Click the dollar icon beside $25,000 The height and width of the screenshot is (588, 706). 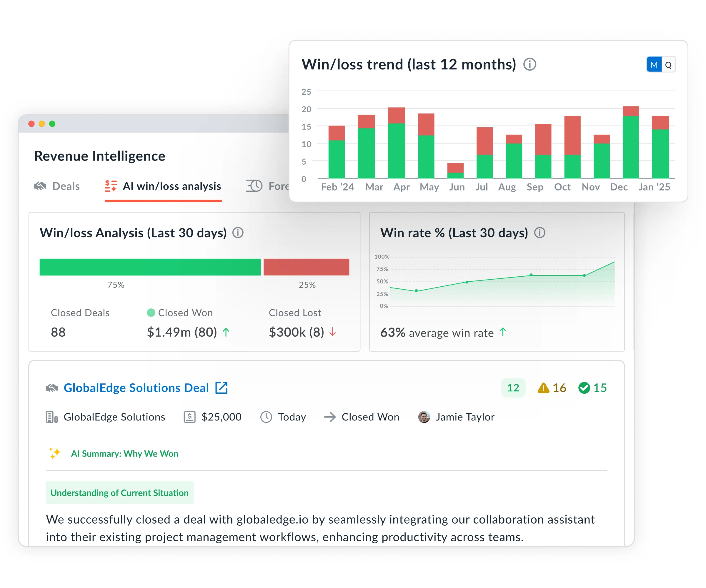coord(190,417)
